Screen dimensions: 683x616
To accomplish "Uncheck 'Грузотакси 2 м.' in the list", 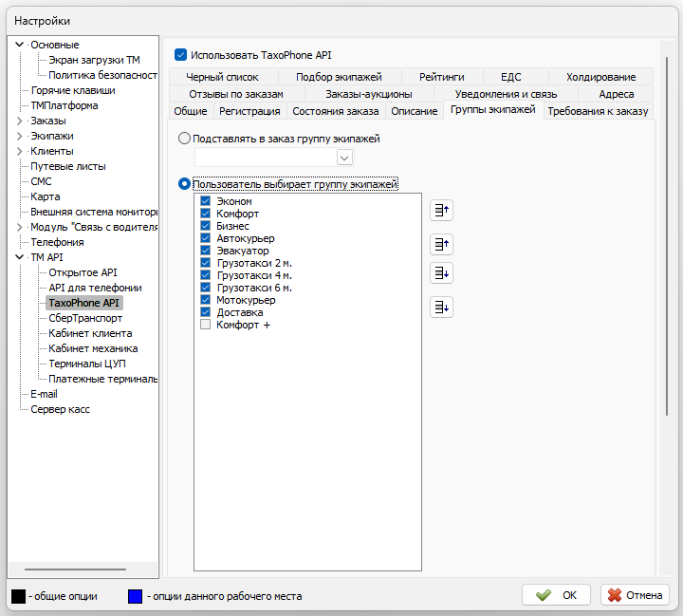I will (205, 263).
